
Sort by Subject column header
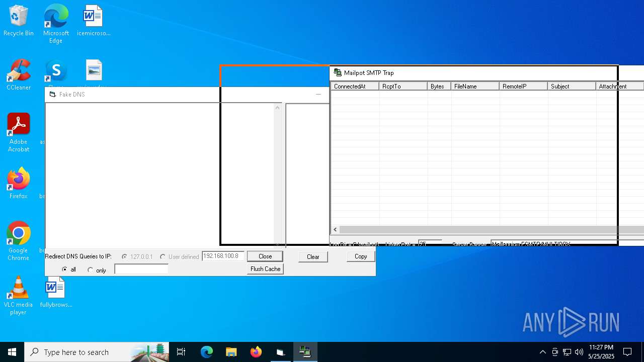[572, 86]
